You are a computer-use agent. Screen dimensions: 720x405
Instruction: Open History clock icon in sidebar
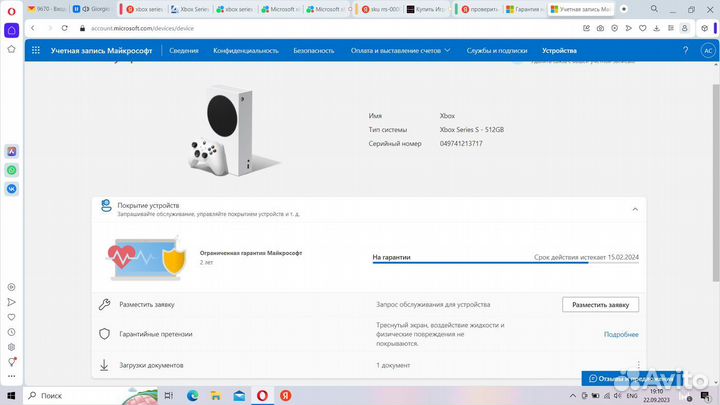pos(11,332)
